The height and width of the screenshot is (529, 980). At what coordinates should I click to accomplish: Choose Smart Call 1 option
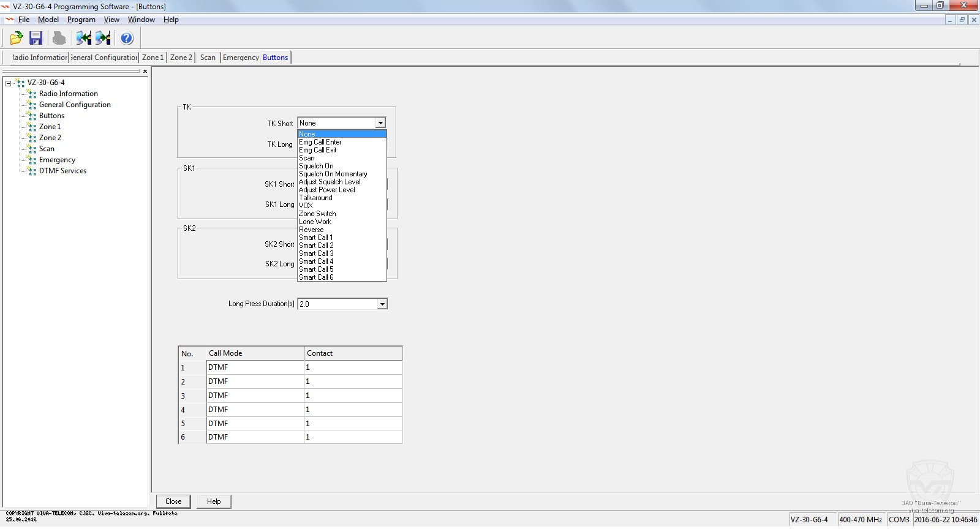(342, 238)
